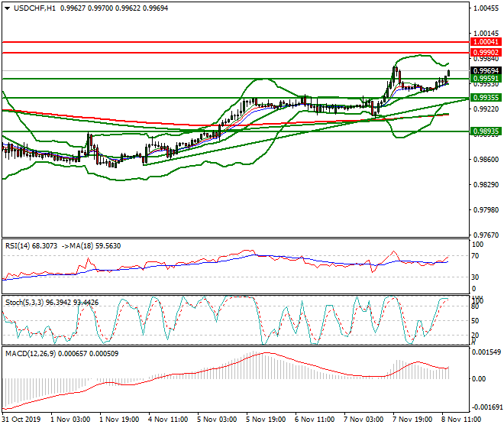Select the 0.001549 MACD scale value
This screenshot has width=504, height=428.
click(x=486, y=352)
